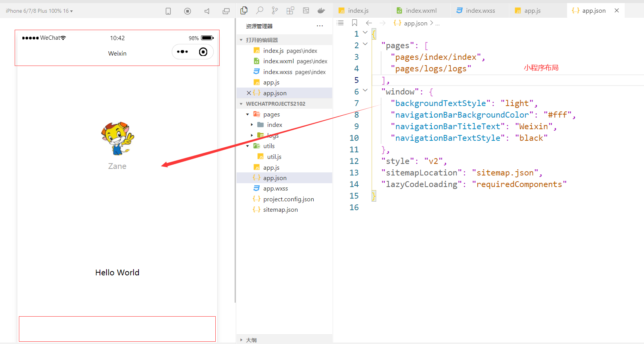Fold the code block at line 1
This screenshot has width=644, height=344.
pos(365,33)
